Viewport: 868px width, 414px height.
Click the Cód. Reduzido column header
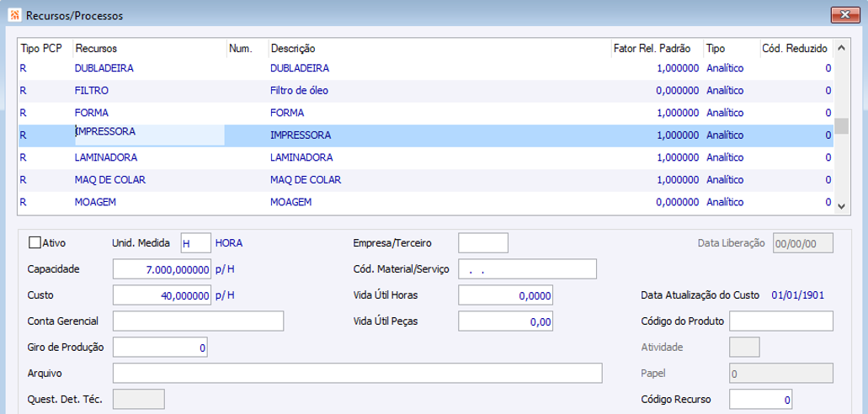coord(795,49)
